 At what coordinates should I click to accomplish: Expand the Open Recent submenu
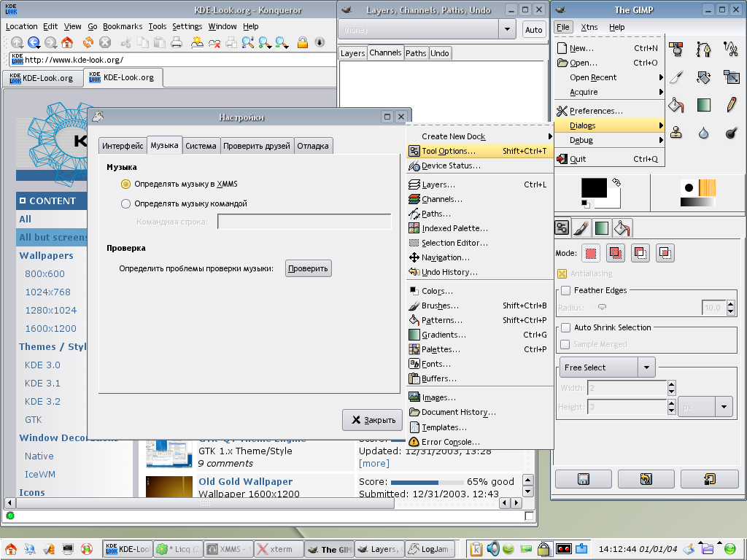[x=610, y=77]
